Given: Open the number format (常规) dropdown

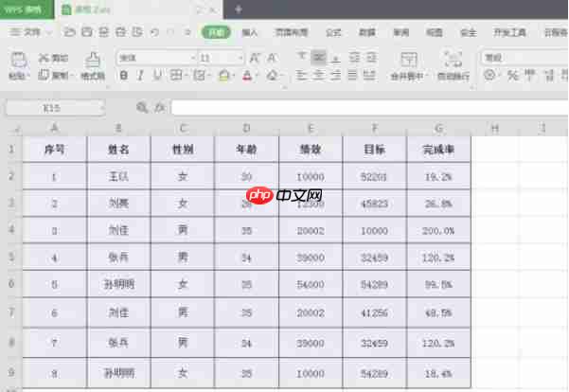Looking at the screenshot, I should coord(525,58).
